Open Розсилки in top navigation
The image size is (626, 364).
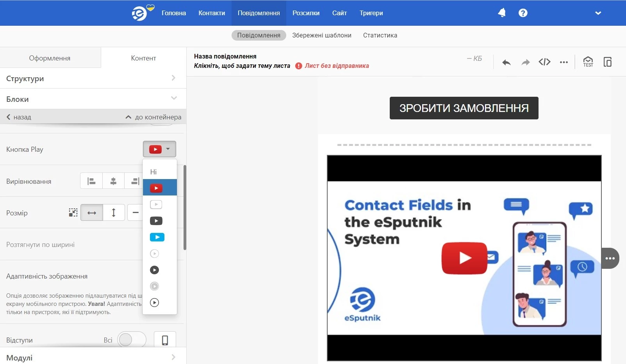click(306, 13)
